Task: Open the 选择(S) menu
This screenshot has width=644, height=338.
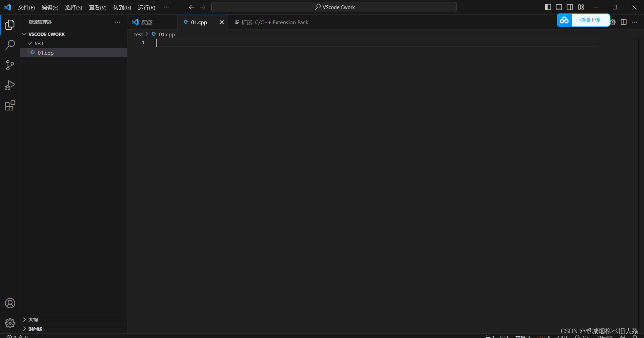Action: click(73, 7)
